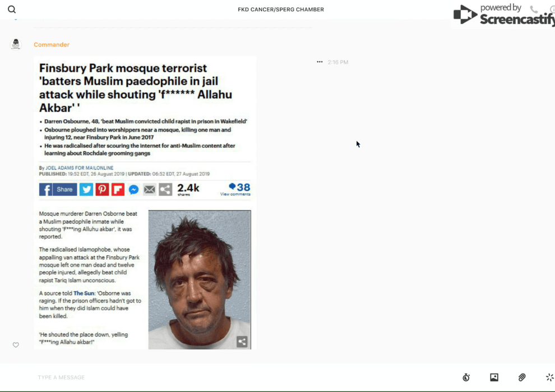Click the share icon on the mugshot photo

[x=242, y=341]
